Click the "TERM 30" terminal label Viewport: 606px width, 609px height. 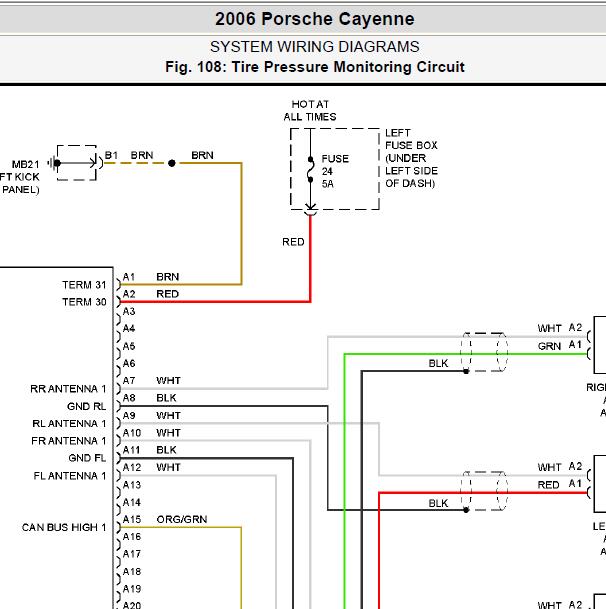tap(84, 302)
